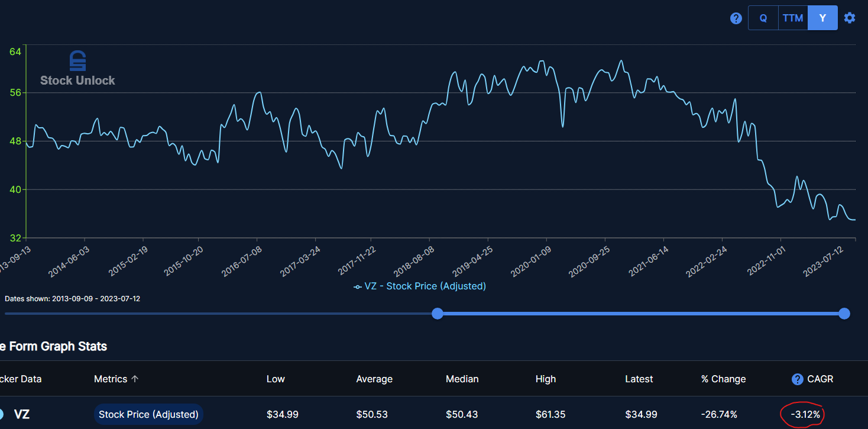Screen dimensions: 868x429
Task: Click the High column header
Action: 546,379
